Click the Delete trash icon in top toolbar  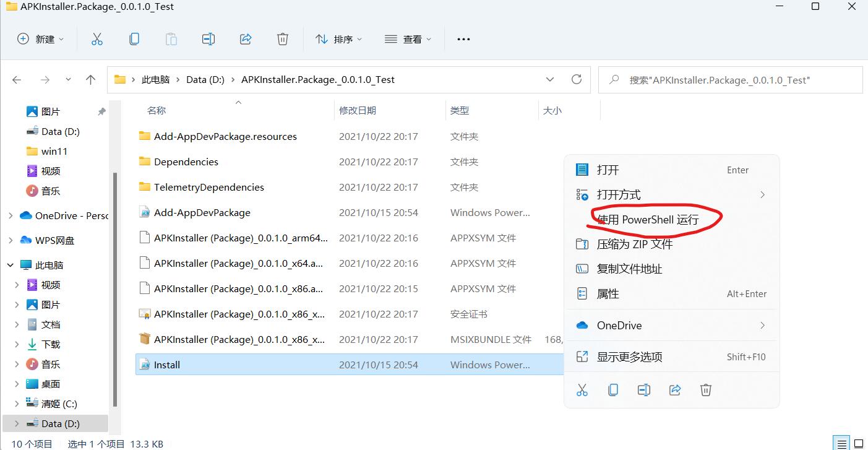(283, 39)
